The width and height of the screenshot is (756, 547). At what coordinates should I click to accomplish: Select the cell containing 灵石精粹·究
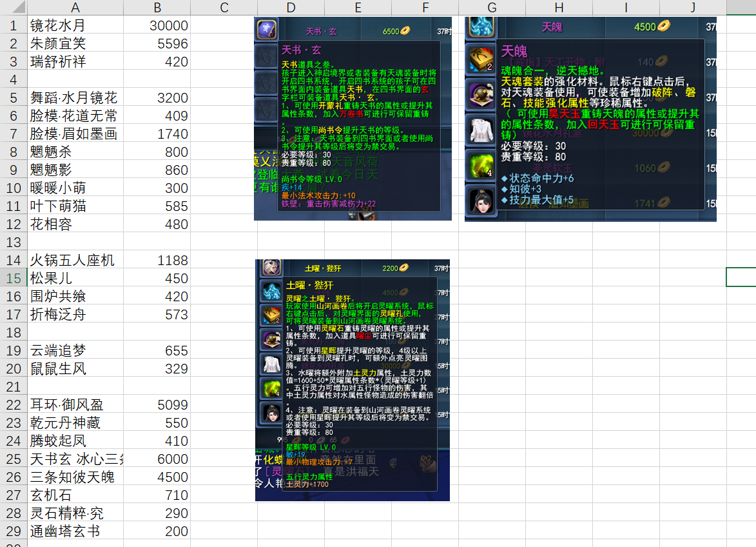click(75, 513)
